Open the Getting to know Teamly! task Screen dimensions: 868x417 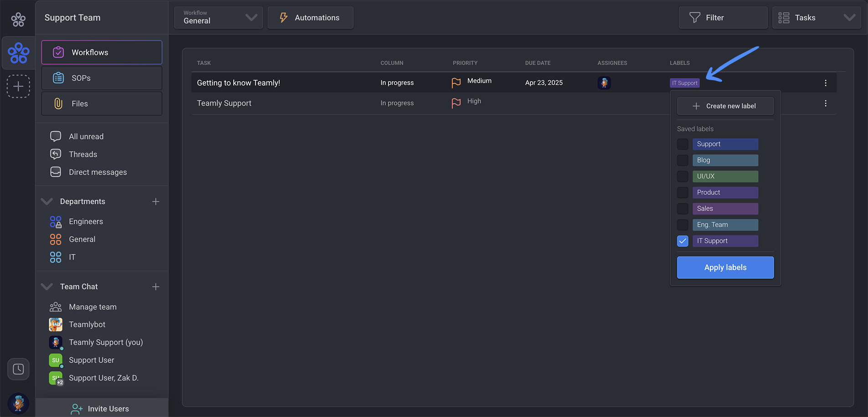pos(238,82)
